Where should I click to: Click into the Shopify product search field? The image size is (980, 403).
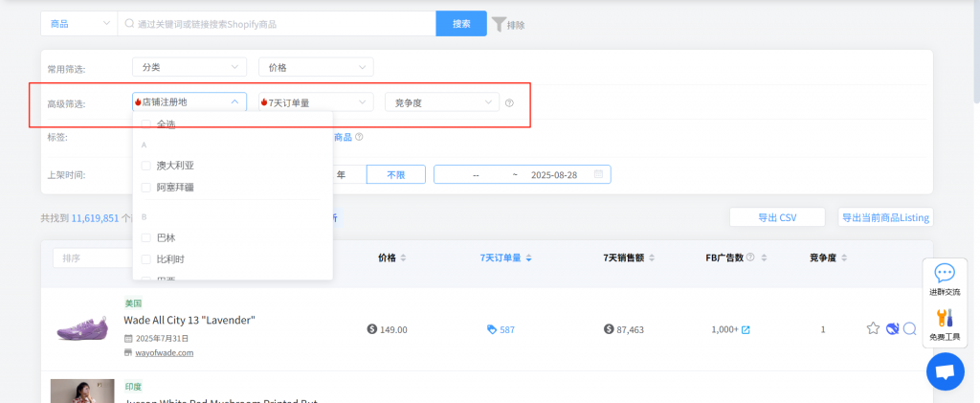tap(277, 24)
